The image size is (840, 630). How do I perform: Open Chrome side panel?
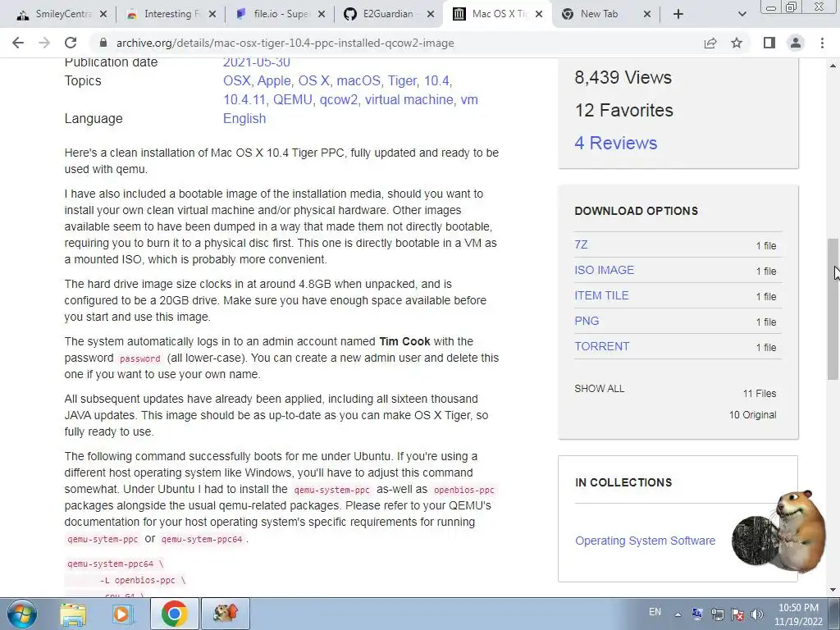pos(769,43)
